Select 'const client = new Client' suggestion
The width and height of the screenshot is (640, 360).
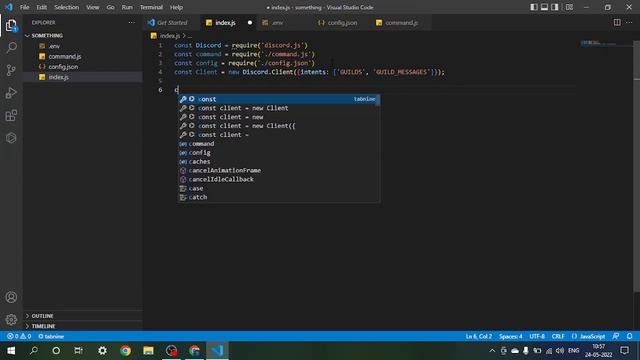279,108
